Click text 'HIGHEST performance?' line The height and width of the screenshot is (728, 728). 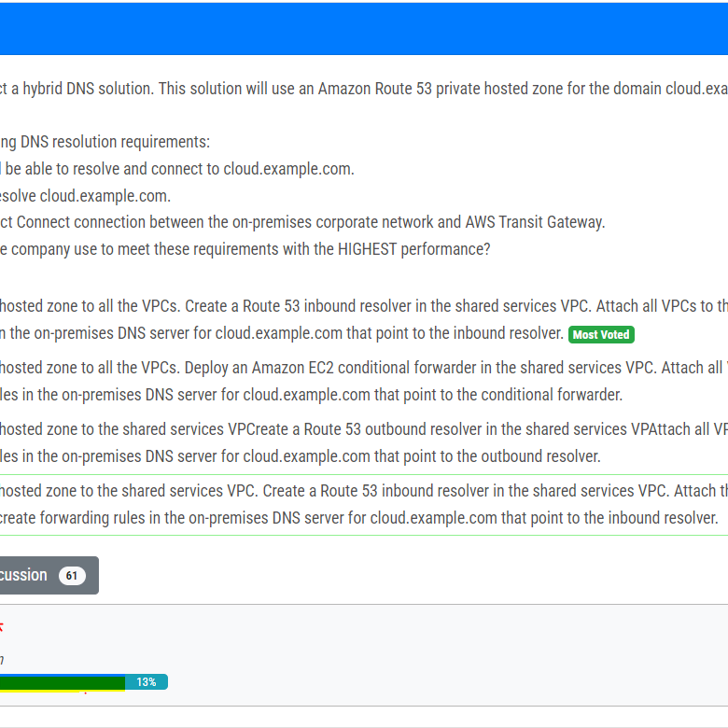click(x=245, y=249)
